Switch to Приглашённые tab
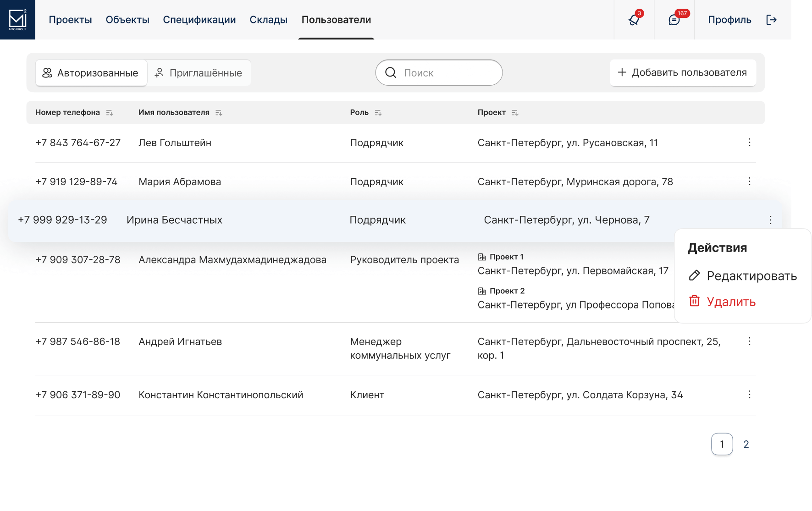This screenshot has width=812, height=511. [x=199, y=73]
